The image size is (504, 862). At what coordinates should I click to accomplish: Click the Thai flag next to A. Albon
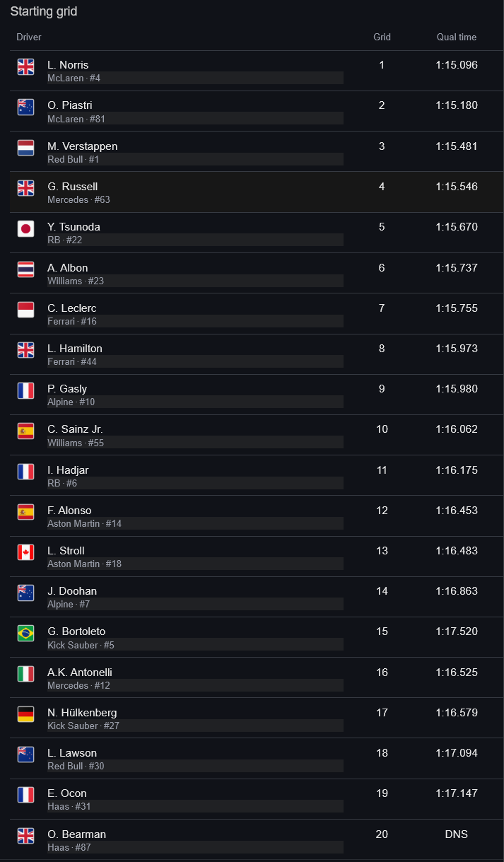pyautogui.click(x=25, y=269)
